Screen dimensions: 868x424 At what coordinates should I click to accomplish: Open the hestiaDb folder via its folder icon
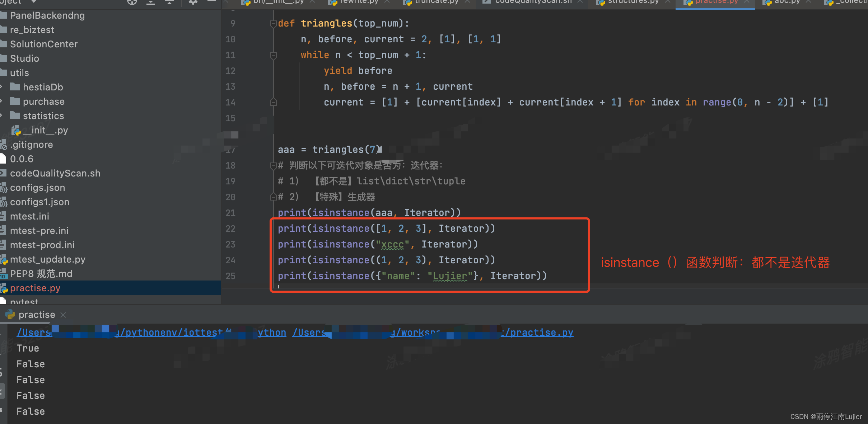15,87
